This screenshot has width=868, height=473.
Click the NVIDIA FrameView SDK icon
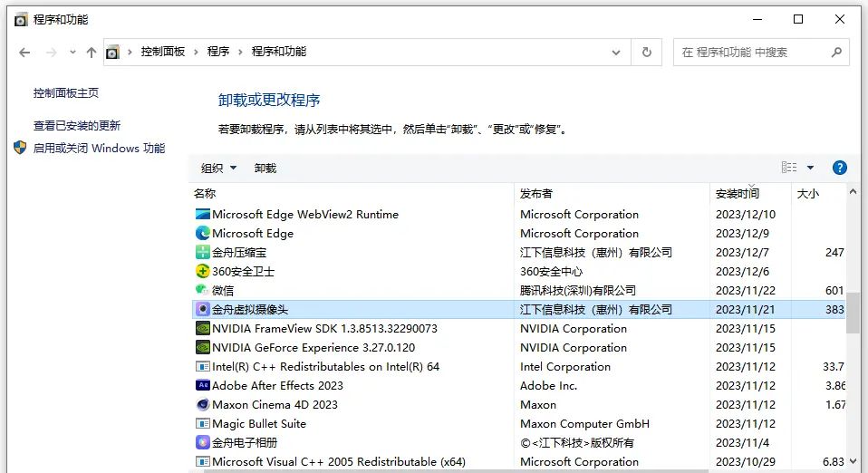click(x=203, y=328)
